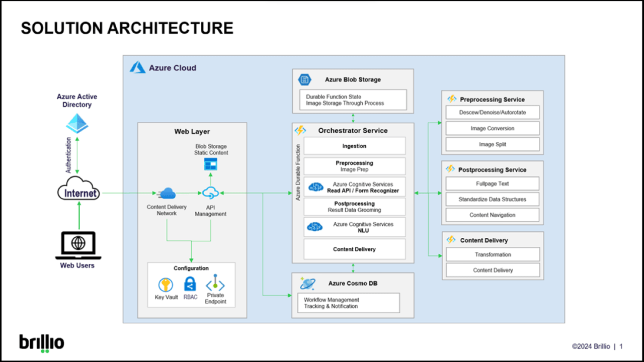Click the Azure Active Directory pyramid icon
The image size is (644, 362).
pyautogui.click(x=77, y=124)
